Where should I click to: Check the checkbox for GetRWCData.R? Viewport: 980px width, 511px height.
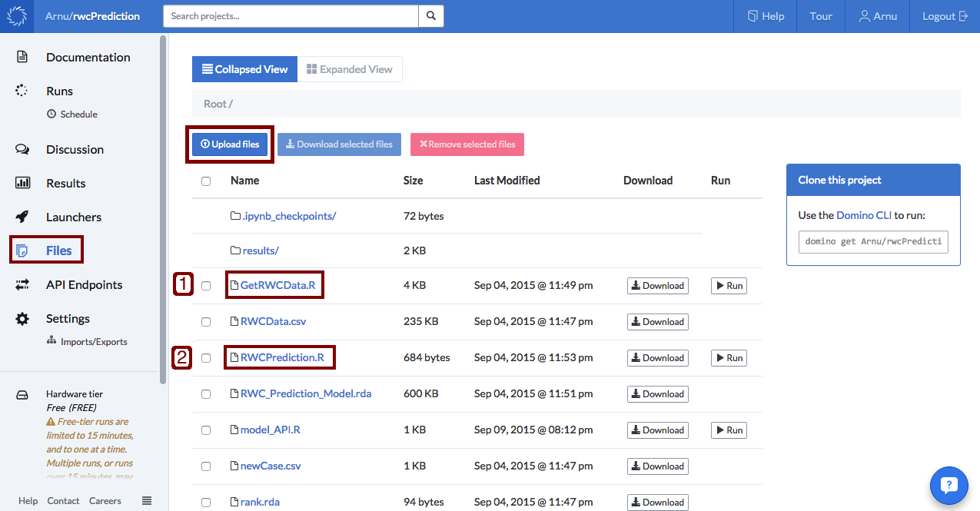click(205, 285)
